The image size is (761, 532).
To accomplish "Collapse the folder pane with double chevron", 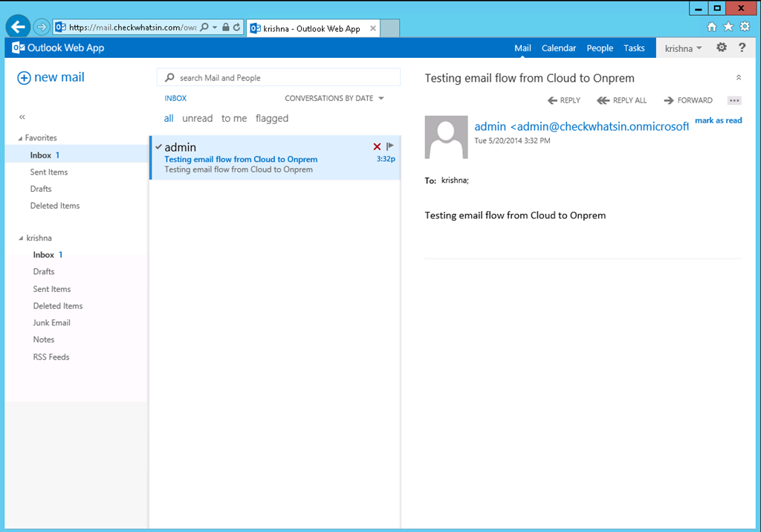I will click(22, 117).
